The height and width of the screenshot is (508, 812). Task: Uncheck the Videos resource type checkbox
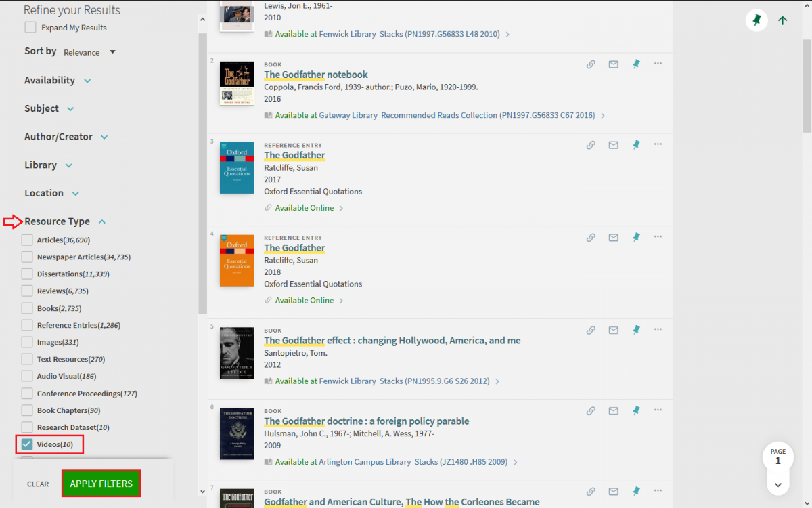(x=27, y=444)
